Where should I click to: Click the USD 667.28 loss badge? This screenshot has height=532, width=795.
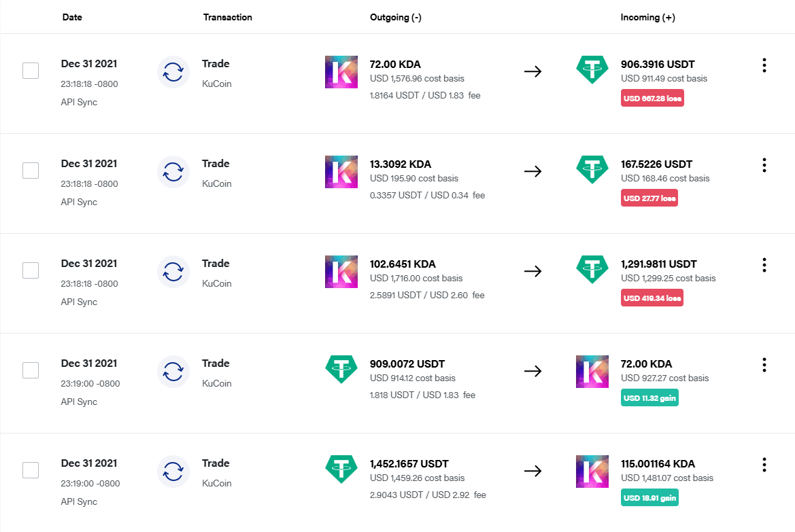point(652,99)
